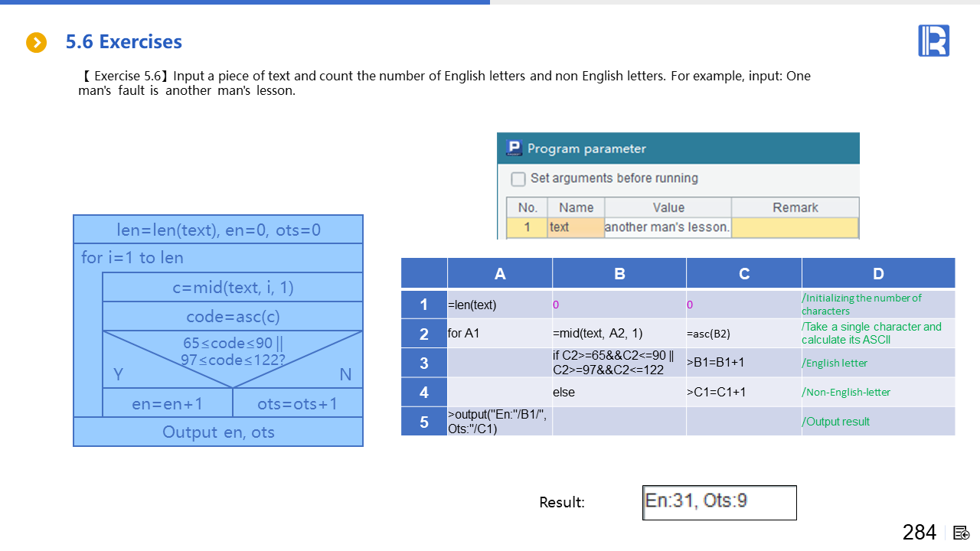Select the empty yellow Remark cell
980x551 pixels.
(795, 227)
